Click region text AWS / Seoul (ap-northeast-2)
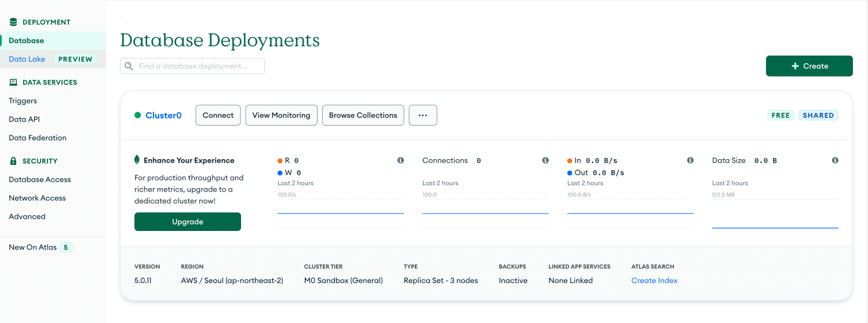Screen dimensions: 868x323 (x=232, y=280)
